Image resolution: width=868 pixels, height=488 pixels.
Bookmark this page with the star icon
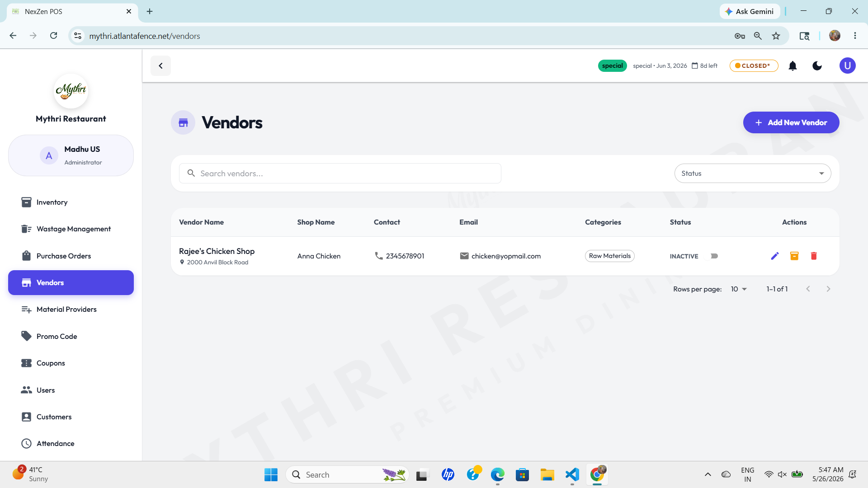tap(776, 36)
